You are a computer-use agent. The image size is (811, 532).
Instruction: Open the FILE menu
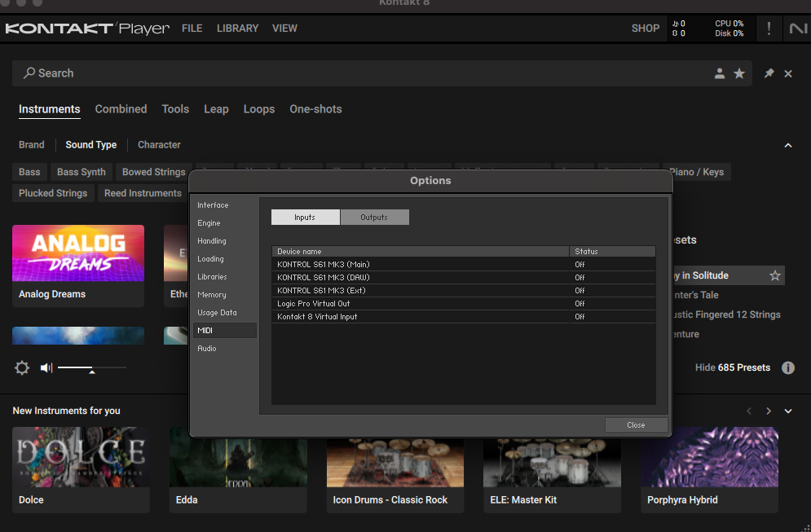click(x=192, y=29)
